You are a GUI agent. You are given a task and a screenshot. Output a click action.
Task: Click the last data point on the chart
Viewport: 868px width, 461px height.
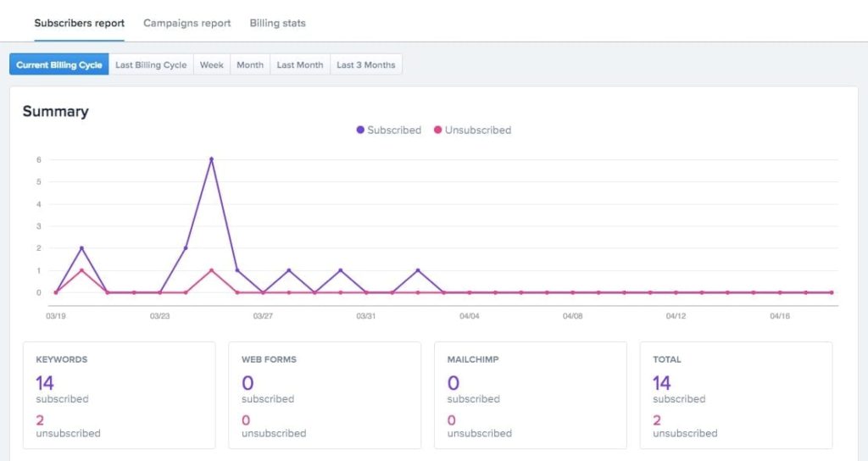831,292
